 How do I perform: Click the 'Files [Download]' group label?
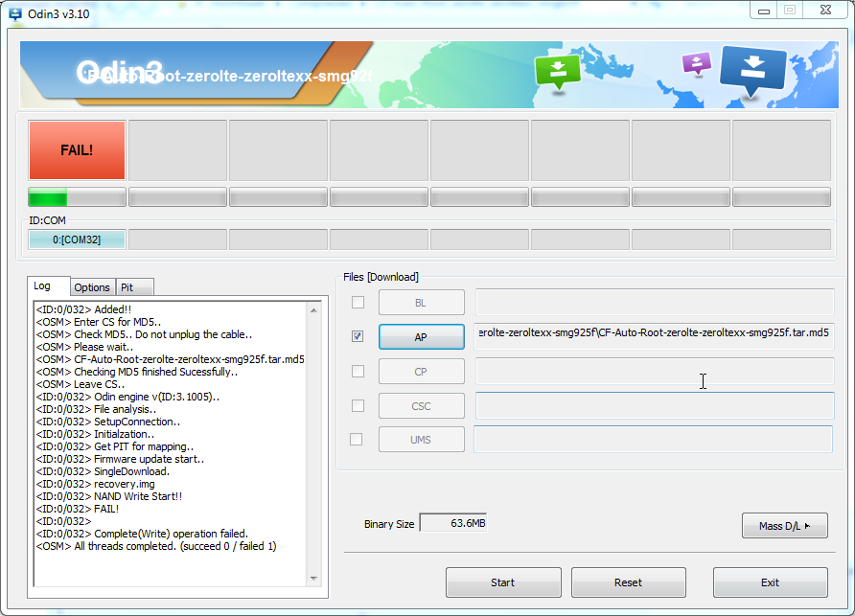(x=381, y=277)
